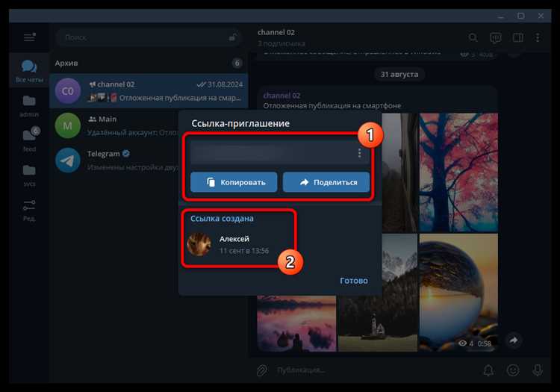Open channel three-dot options menu in header
The height and width of the screenshot is (392, 560).
click(x=538, y=37)
